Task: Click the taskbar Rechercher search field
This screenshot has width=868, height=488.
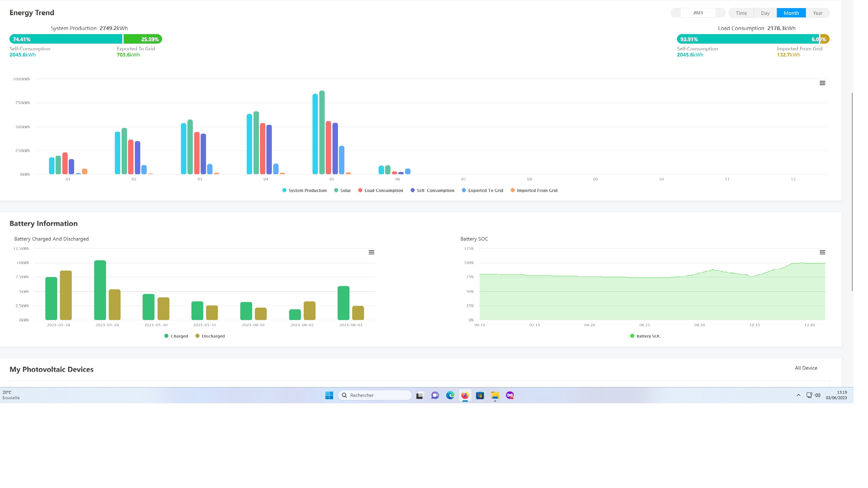Action: [375, 395]
